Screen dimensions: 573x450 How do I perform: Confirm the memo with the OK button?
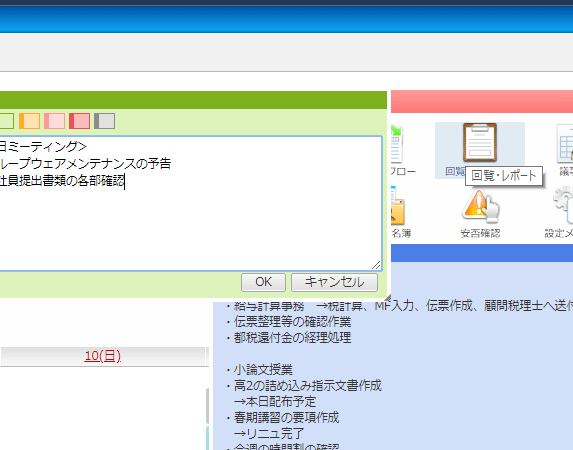pyautogui.click(x=263, y=282)
